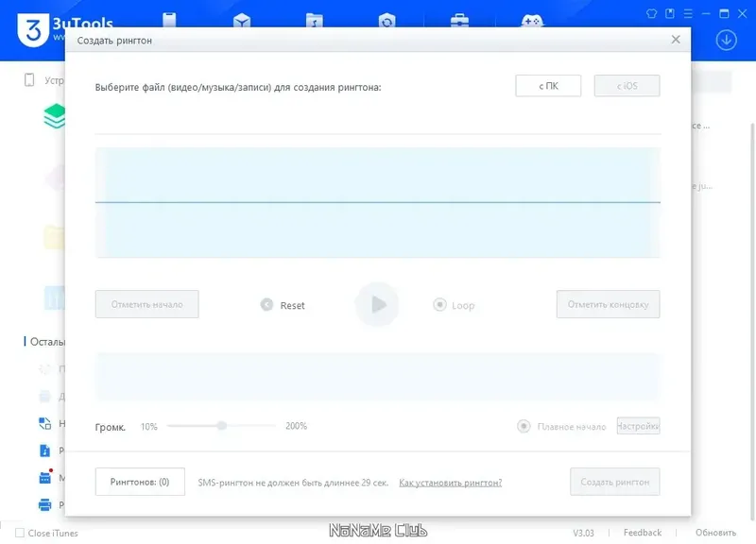Screen dimensions: 756x544
Task: Open the hamburger menu in title bar
Action: [689, 14]
